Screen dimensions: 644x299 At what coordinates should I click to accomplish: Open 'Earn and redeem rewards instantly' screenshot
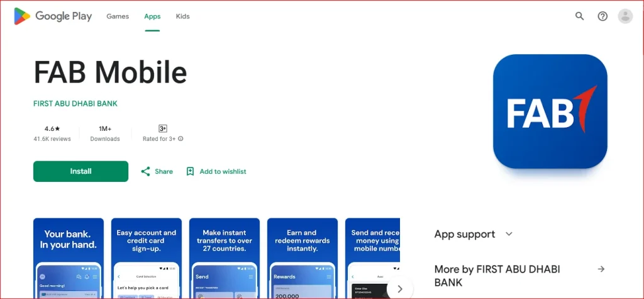303,258
